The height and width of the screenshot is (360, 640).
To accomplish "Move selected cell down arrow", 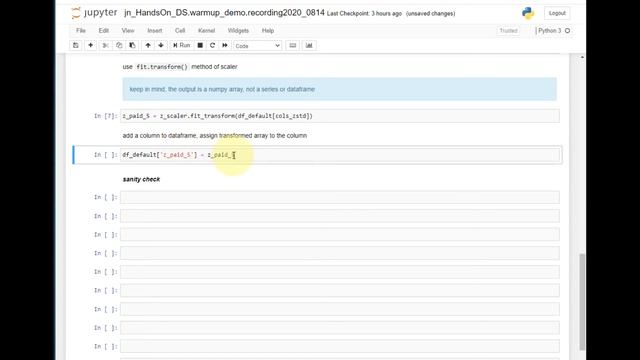I will [x=161, y=45].
